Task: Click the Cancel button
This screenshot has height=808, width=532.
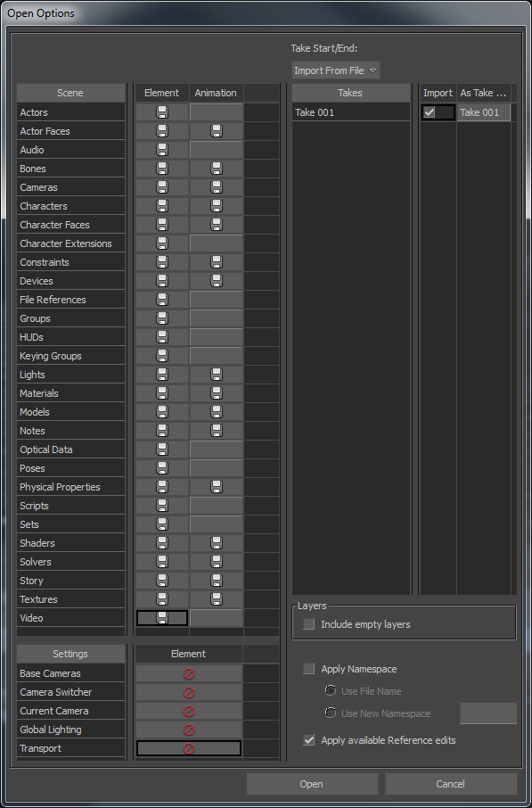Action: [x=451, y=784]
